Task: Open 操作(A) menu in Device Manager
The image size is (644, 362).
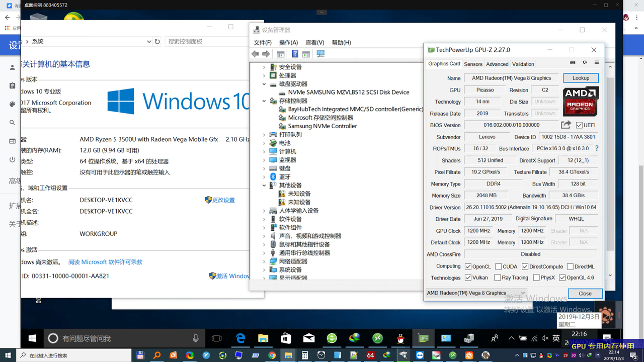Action: (x=288, y=43)
